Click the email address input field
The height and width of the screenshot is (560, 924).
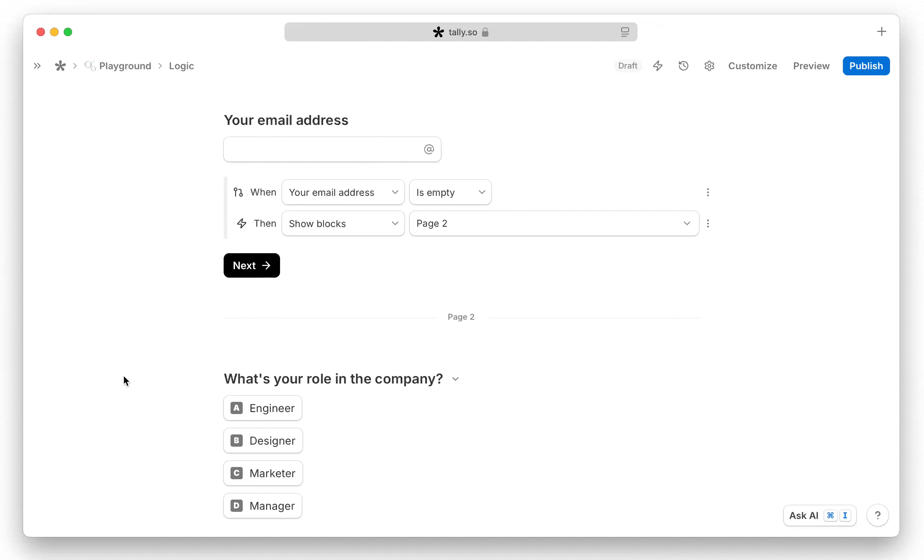[332, 149]
